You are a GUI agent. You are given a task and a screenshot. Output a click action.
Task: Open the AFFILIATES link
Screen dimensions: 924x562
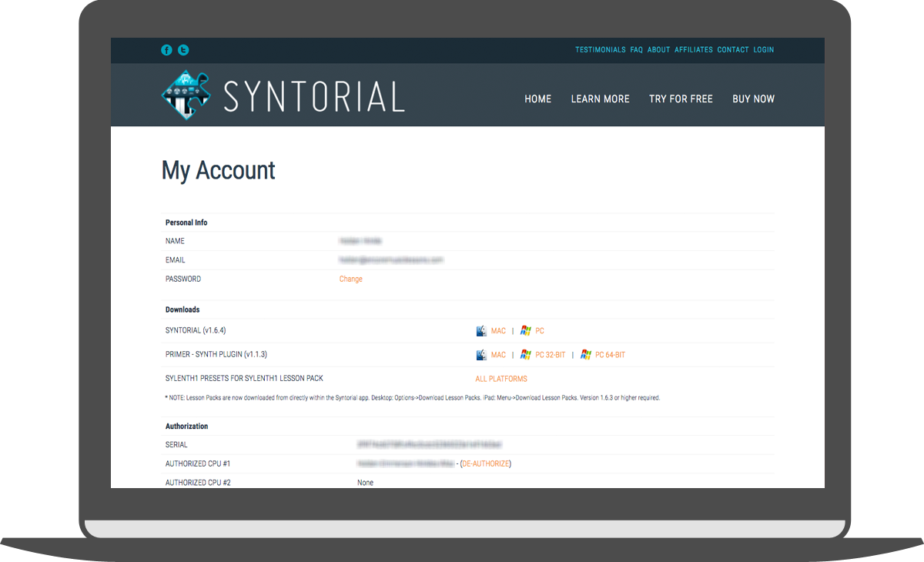coord(693,49)
